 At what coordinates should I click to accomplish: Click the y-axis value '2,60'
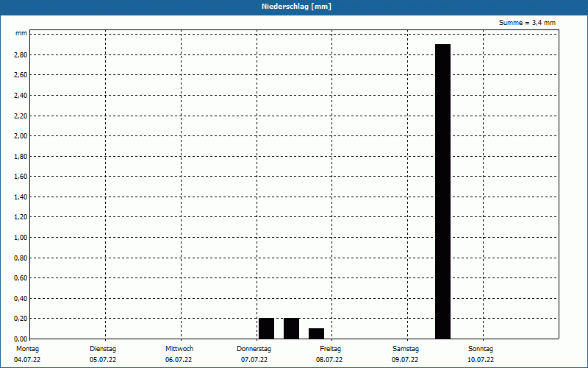[x=21, y=75]
